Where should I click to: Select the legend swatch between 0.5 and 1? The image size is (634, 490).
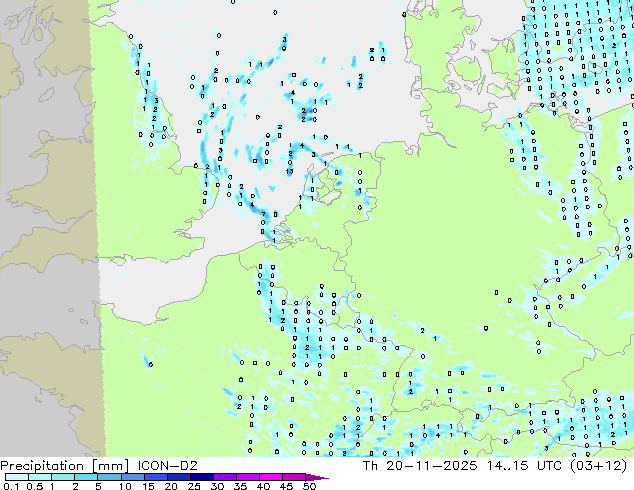[x=40, y=477]
